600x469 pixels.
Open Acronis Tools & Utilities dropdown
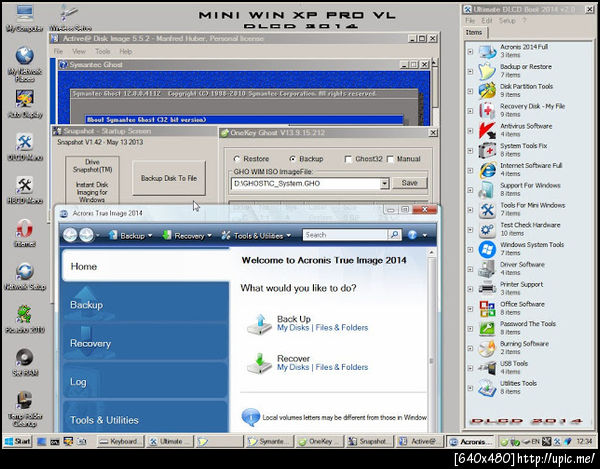coord(256,236)
